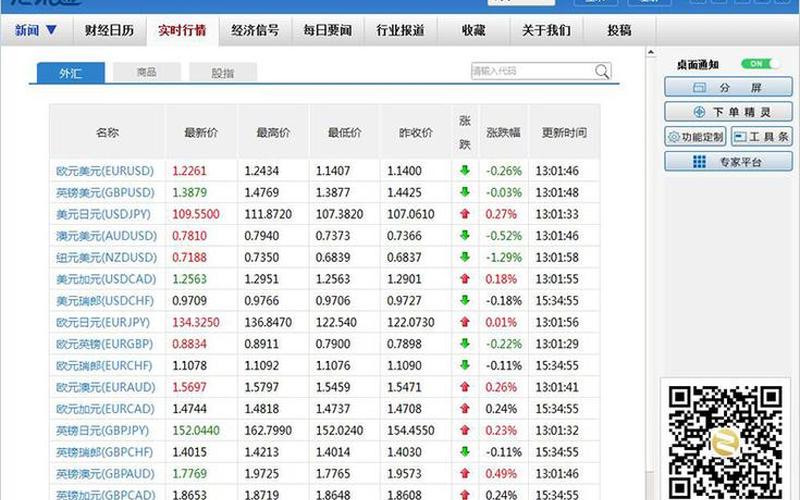
Task: Click the 分屏 button
Action: (x=728, y=87)
